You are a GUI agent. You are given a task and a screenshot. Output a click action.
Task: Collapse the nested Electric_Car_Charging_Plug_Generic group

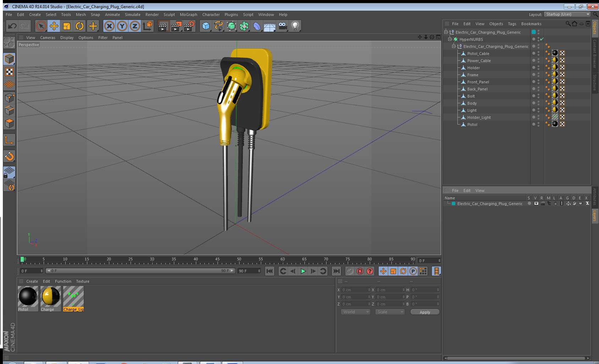click(x=454, y=46)
